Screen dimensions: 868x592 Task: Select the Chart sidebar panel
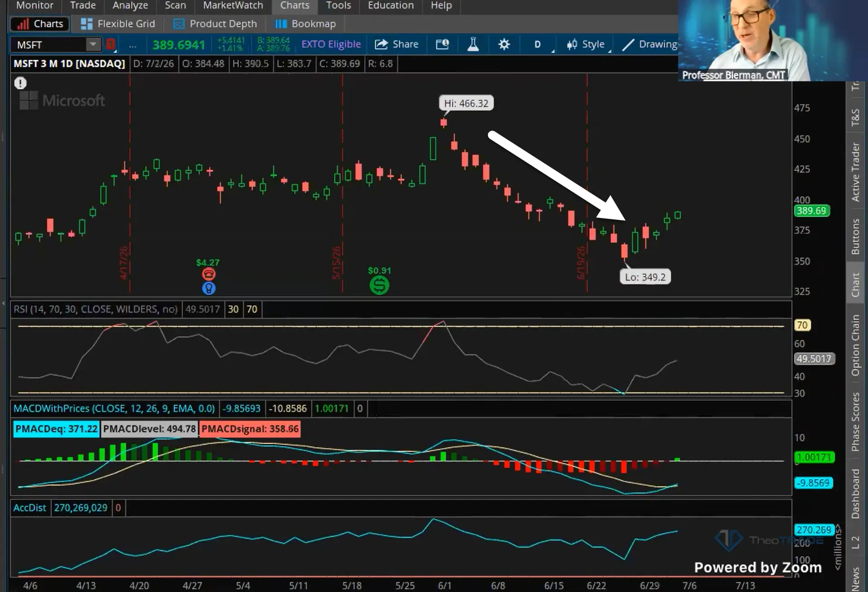click(x=855, y=285)
